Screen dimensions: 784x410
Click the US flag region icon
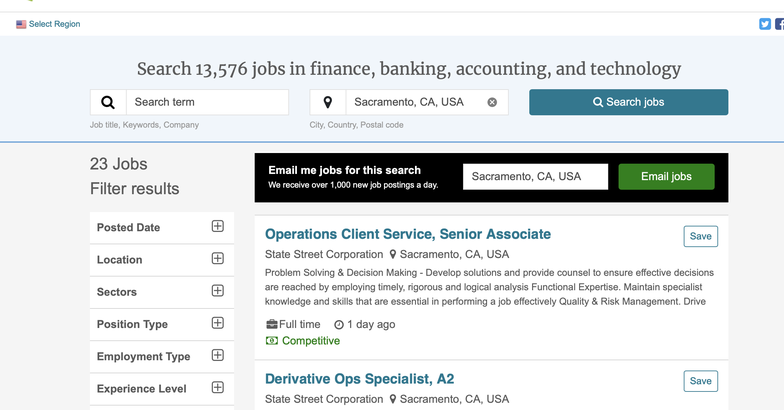pos(21,24)
